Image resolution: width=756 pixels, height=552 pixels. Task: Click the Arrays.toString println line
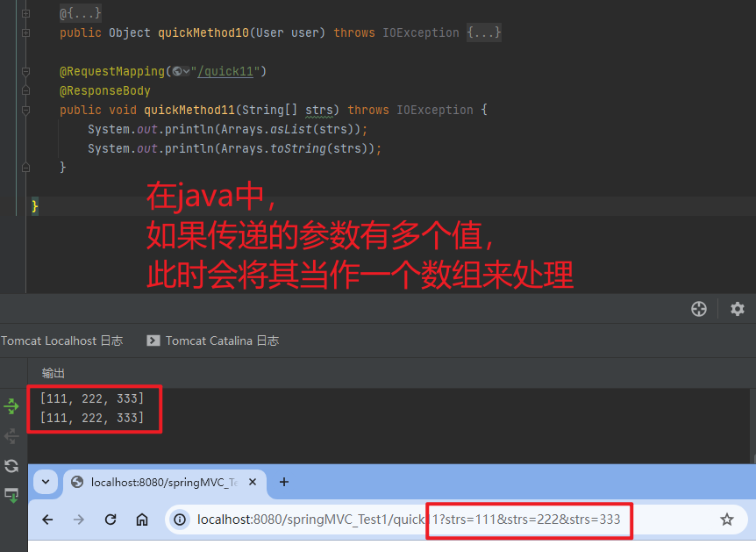pyautogui.click(x=234, y=148)
